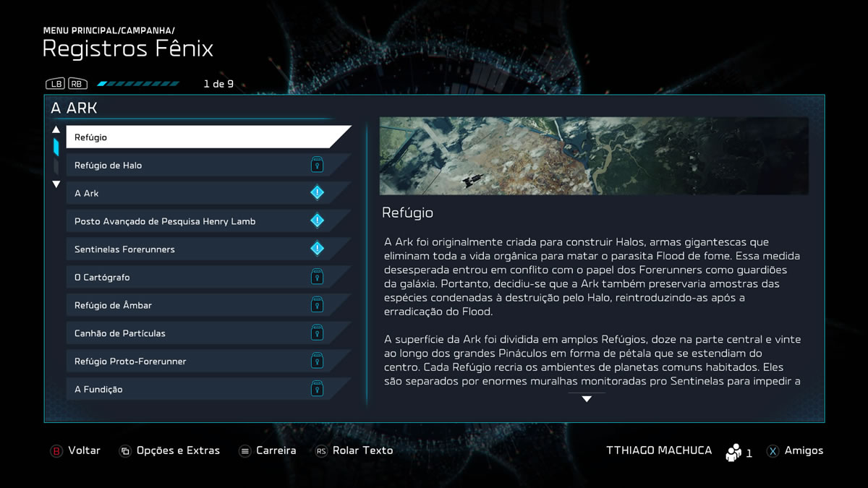Click lock icon on O Cartógrafo row
Image resolution: width=868 pixels, height=488 pixels.
(317, 277)
